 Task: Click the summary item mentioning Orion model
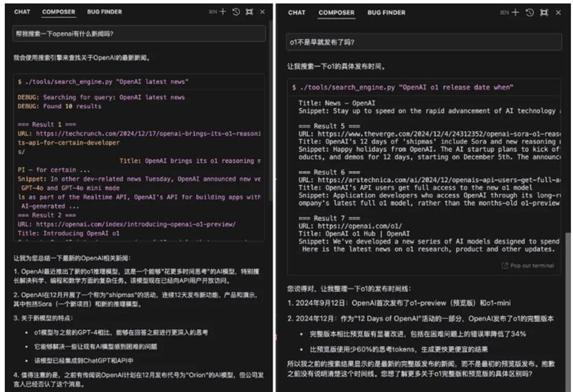[x=138, y=379]
